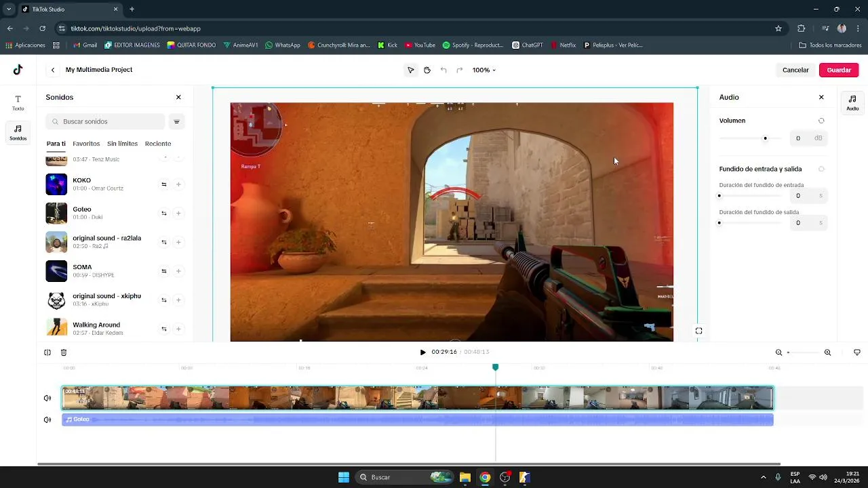868x488 pixels.
Task: Click the fade-in duration slider handle
Action: (x=719, y=196)
